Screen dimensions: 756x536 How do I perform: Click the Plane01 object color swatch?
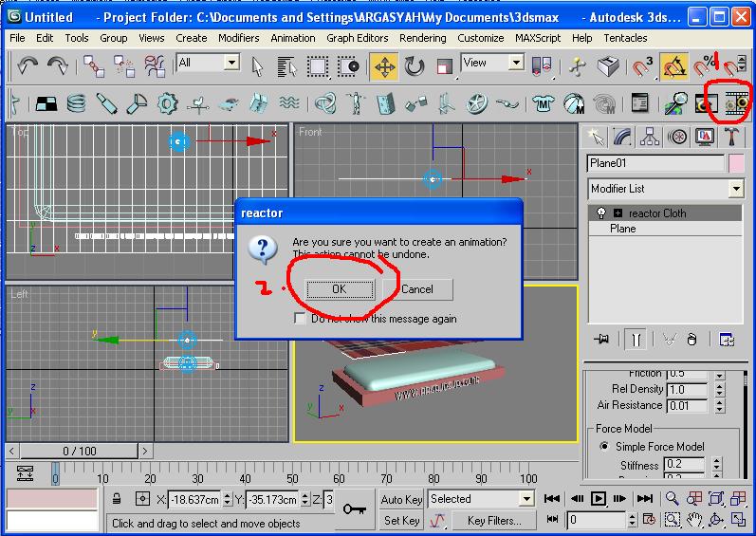736,163
